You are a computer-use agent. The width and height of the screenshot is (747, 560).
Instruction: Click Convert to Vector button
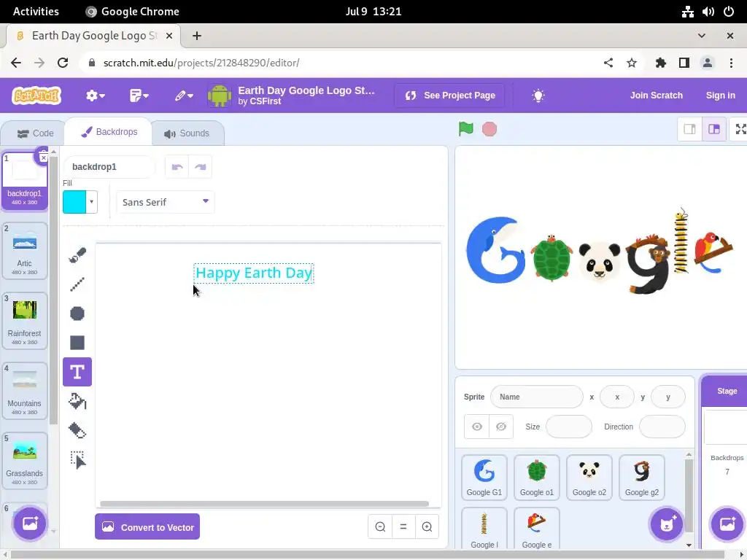147,526
